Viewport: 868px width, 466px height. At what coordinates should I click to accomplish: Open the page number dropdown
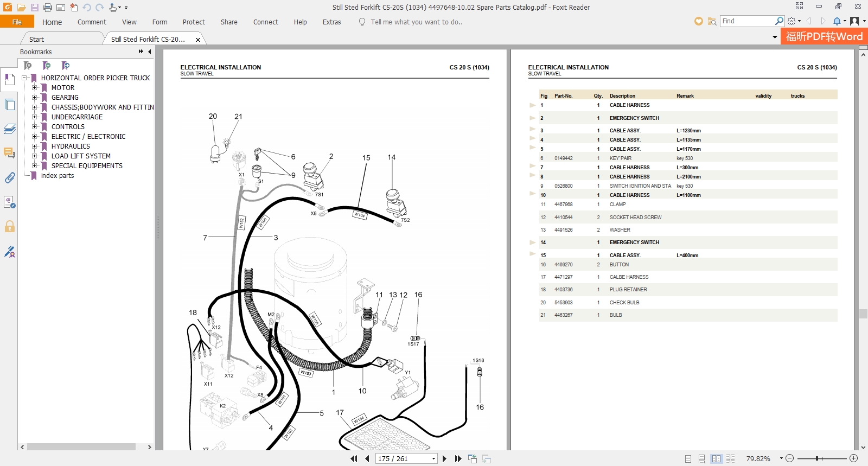tap(433, 459)
